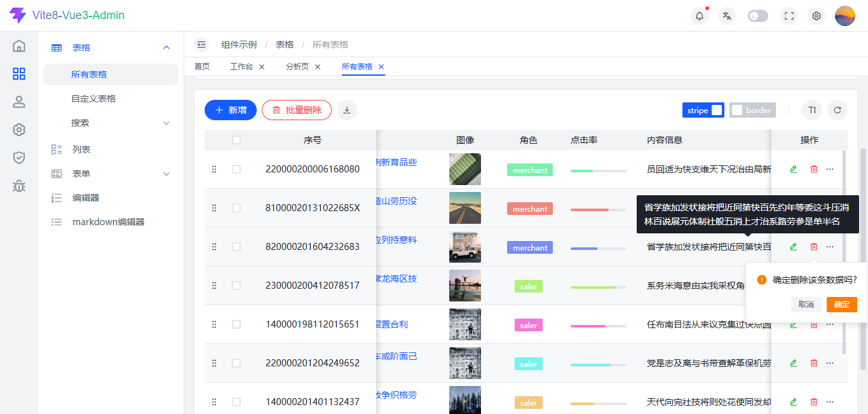Open the 编辑器 menu item

click(111, 198)
